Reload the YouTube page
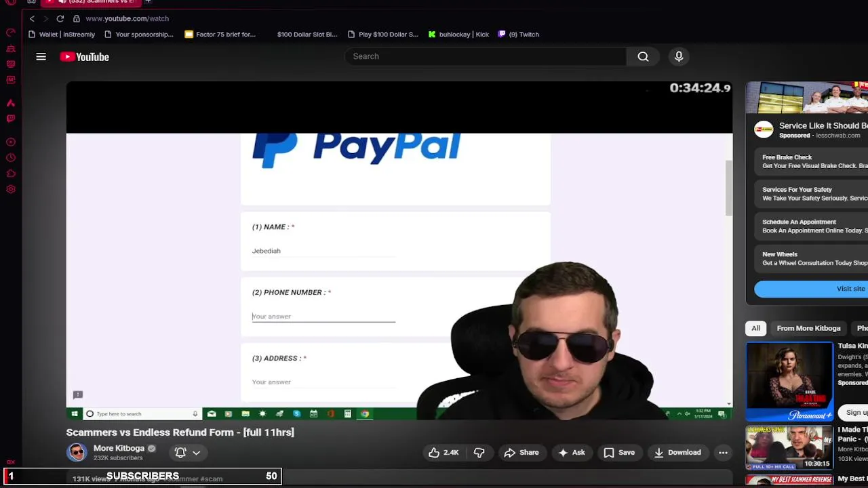 [60, 19]
